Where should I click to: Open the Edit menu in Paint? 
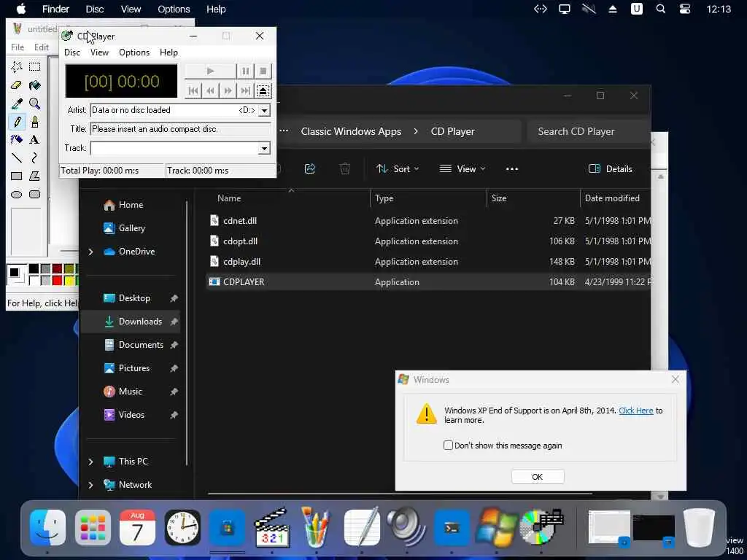click(42, 47)
